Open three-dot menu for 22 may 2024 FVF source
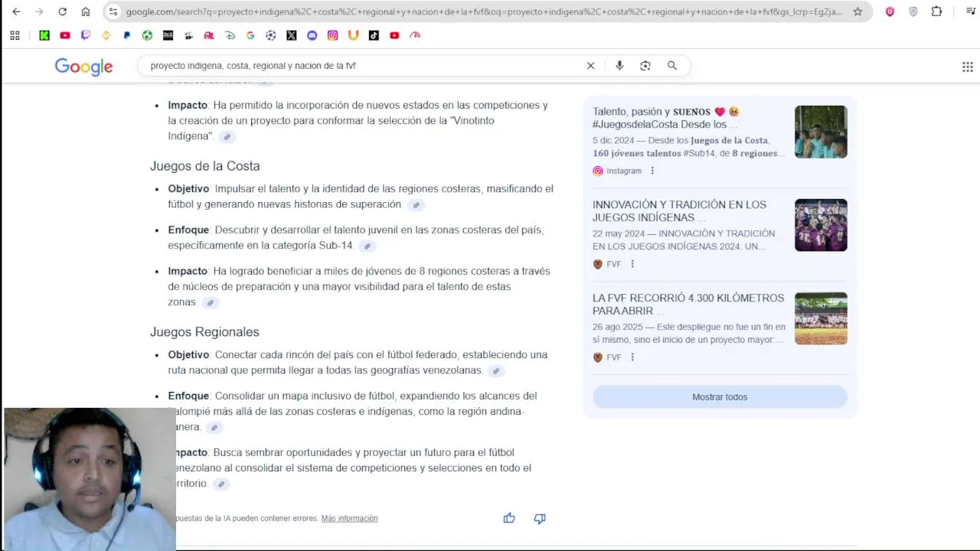This screenshot has width=980, height=551. [x=632, y=264]
